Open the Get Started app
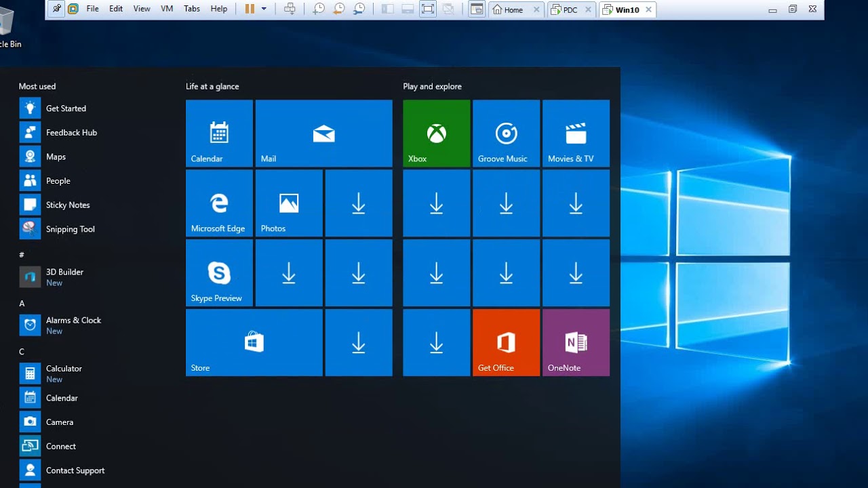868x488 pixels. (x=53, y=108)
